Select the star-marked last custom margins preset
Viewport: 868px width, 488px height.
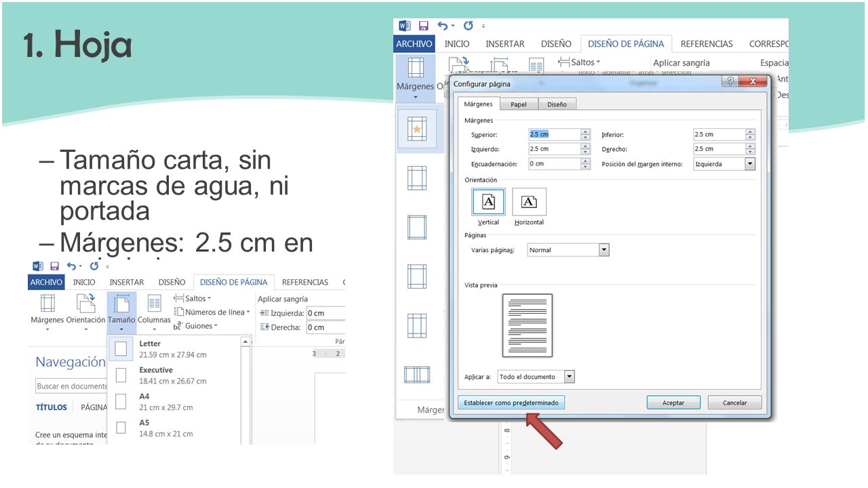tap(417, 129)
